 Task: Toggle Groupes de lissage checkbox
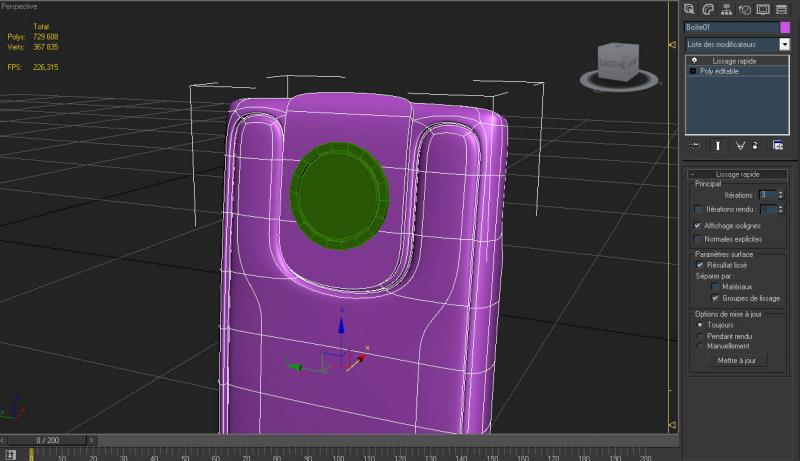715,298
